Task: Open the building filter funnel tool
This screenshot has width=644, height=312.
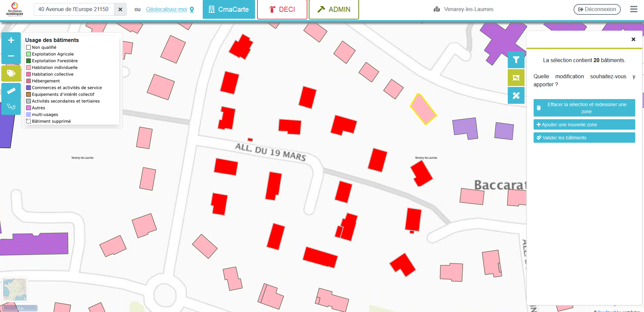Action: tap(516, 60)
